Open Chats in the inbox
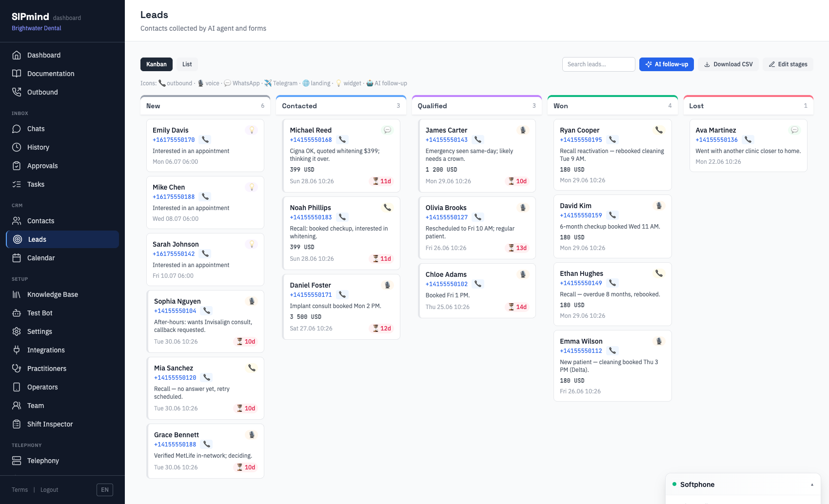The height and width of the screenshot is (504, 829). click(62, 129)
